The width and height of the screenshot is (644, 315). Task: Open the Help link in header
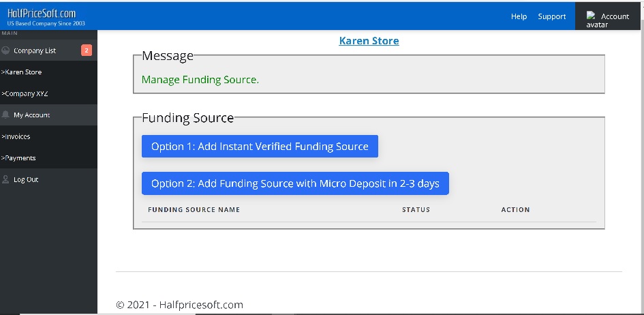click(519, 16)
